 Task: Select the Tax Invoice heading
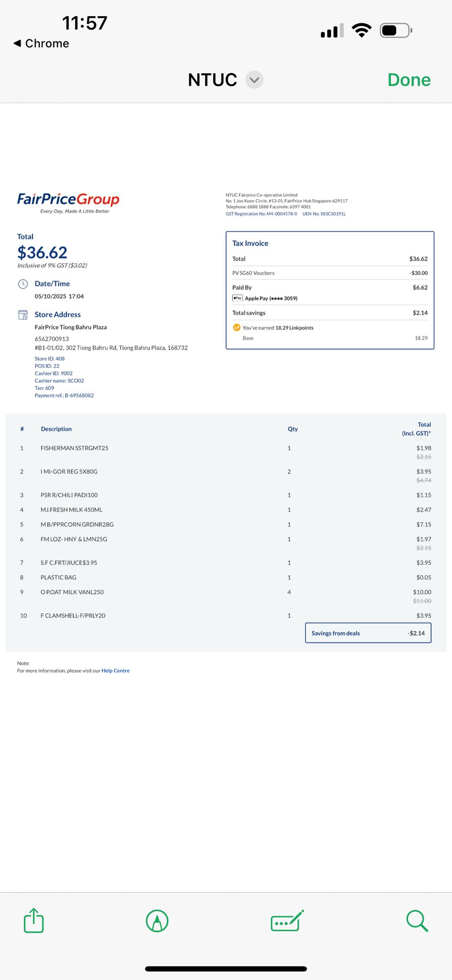coord(250,243)
